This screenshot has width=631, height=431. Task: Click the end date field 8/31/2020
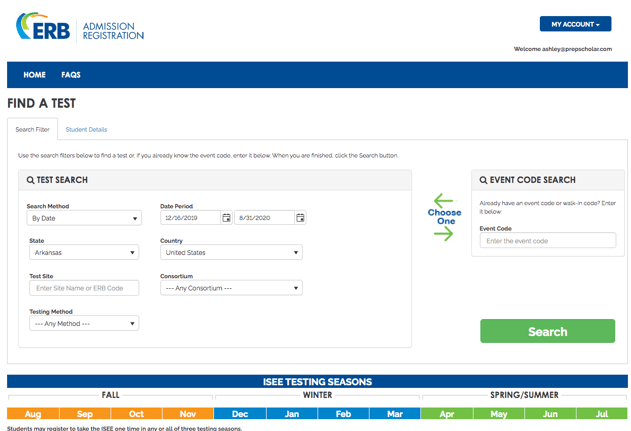click(264, 218)
